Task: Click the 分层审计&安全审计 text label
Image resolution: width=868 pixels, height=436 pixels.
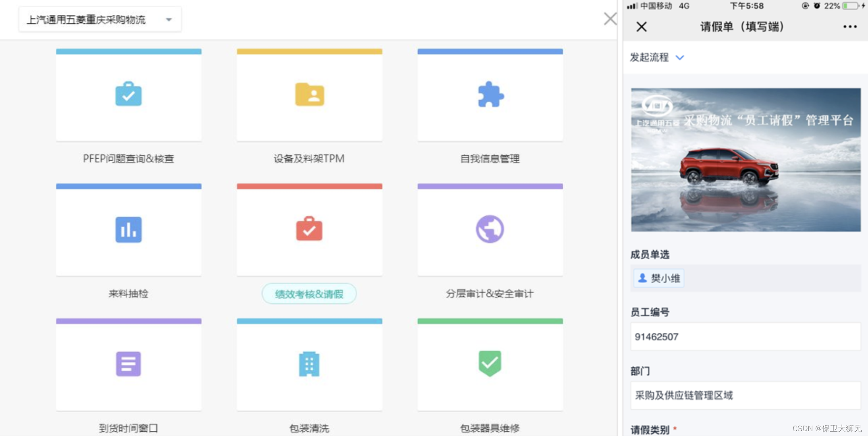Action: [x=490, y=294]
